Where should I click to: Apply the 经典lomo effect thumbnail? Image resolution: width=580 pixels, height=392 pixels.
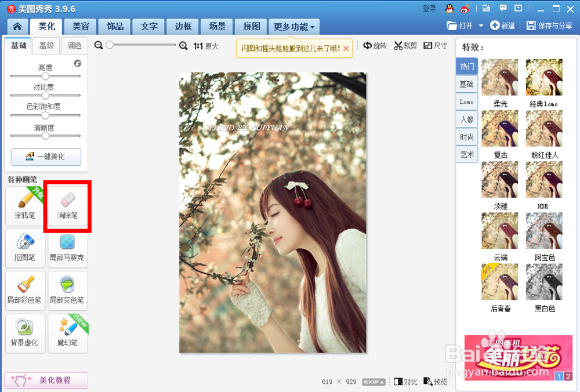click(544, 77)
